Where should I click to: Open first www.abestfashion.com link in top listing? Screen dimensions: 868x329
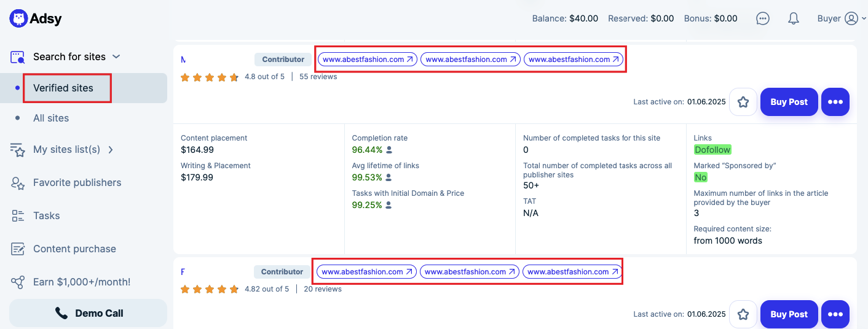click(368, 60)
